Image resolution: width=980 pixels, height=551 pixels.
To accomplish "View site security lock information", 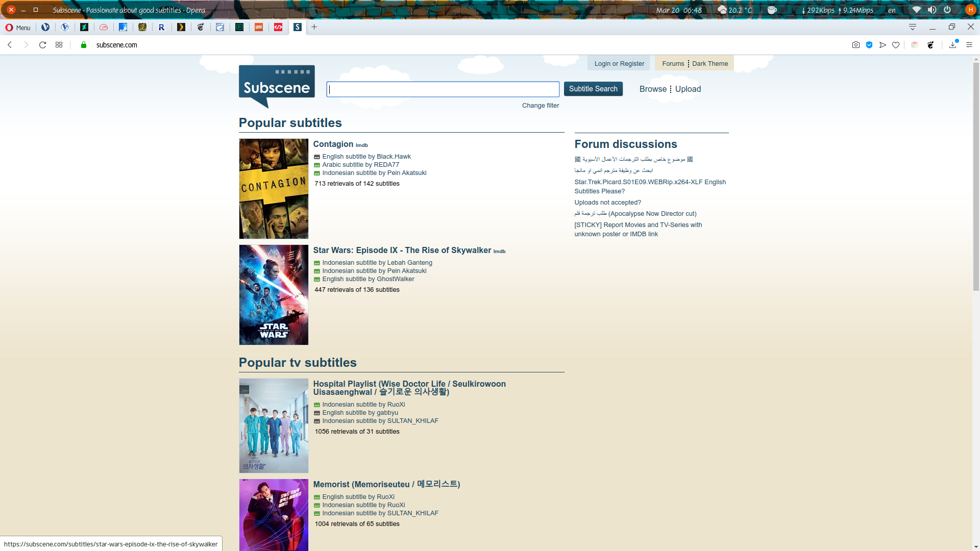I will [84, 45].
